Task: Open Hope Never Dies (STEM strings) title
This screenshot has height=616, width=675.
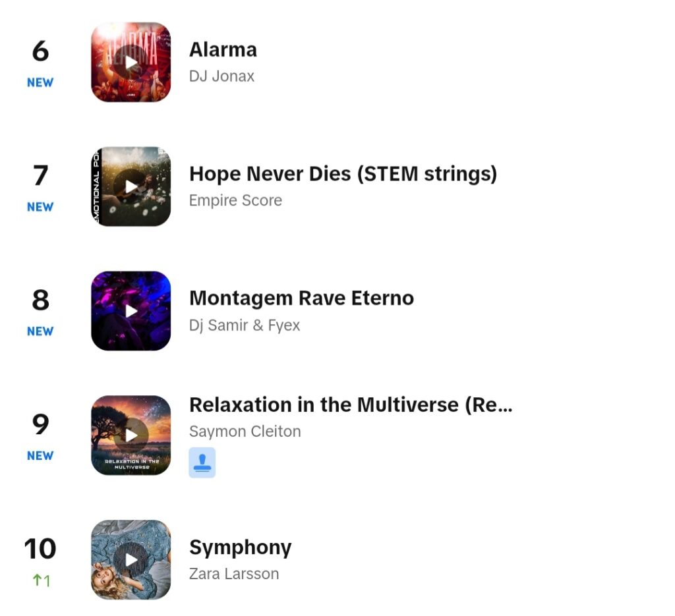Action: click(x=343, y=174)
